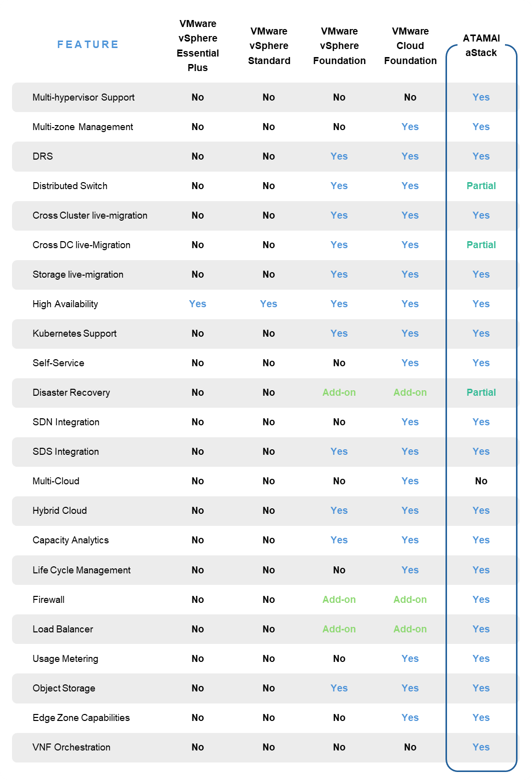Click Add-on under vSphere Foundation for Firewall
Viewport: 532px width, 780px height.
[339, 599]
